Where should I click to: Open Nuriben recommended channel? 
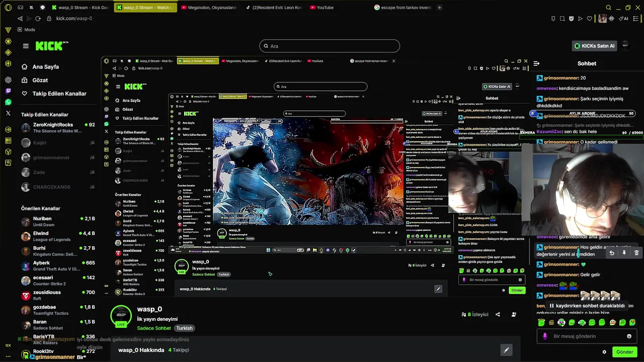point(58,222)
